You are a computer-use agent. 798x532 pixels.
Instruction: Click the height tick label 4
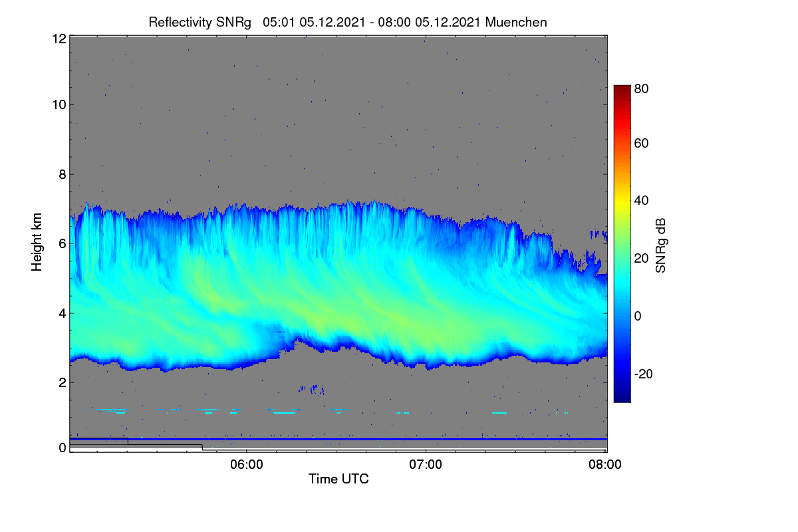[x=63, y=313]
